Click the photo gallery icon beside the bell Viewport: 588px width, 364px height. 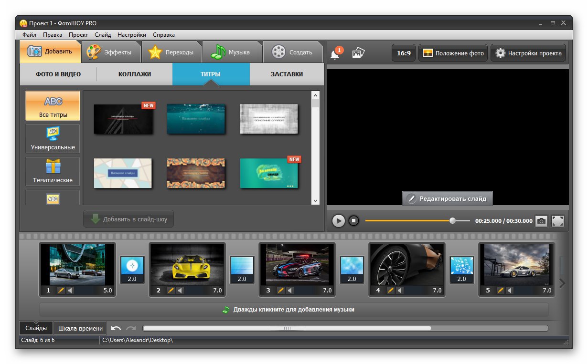click(358, 53)
